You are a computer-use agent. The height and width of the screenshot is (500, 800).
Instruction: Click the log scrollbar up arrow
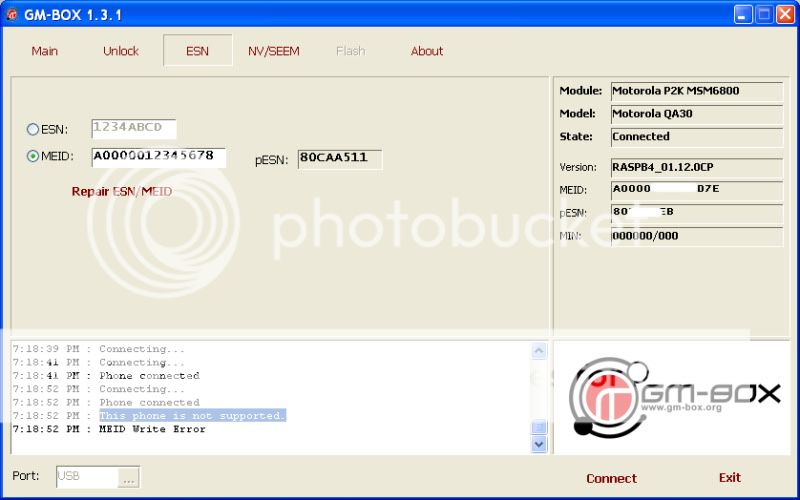539,351
